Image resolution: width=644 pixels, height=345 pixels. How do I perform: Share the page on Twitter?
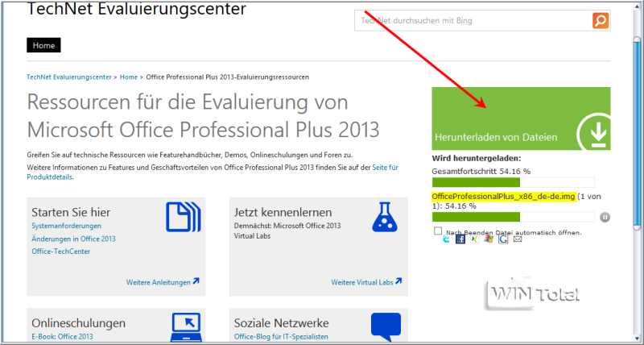(447, 239)
